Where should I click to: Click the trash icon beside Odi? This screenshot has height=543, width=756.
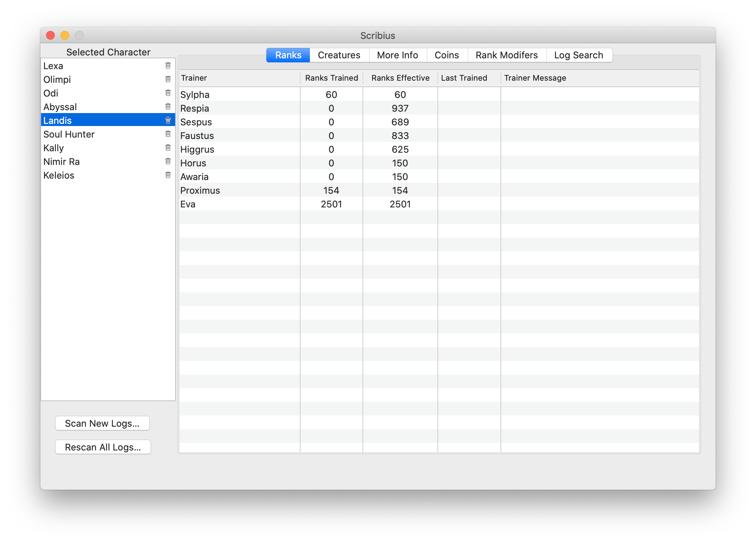(x=168, y=93)
